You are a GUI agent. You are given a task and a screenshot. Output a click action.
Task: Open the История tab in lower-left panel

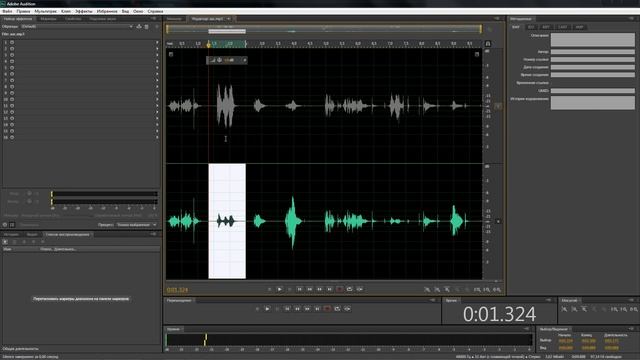(11, 235)
